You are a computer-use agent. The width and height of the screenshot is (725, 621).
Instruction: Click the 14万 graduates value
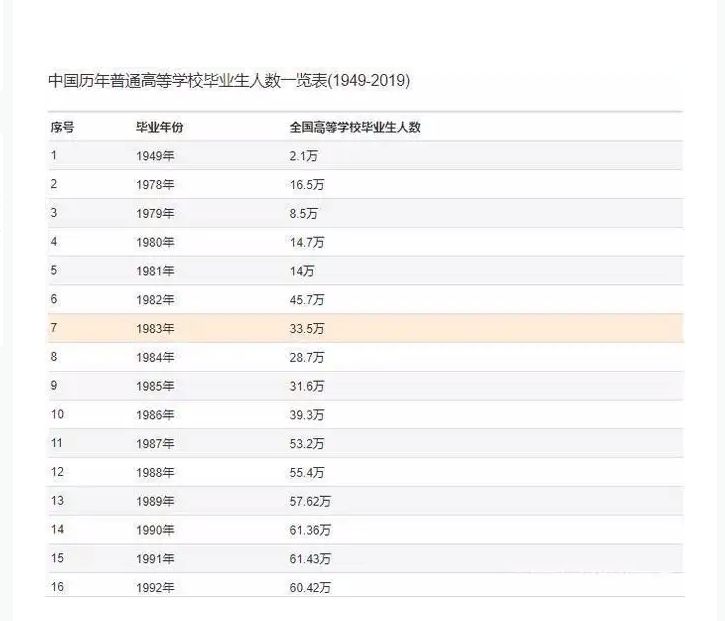301,271
